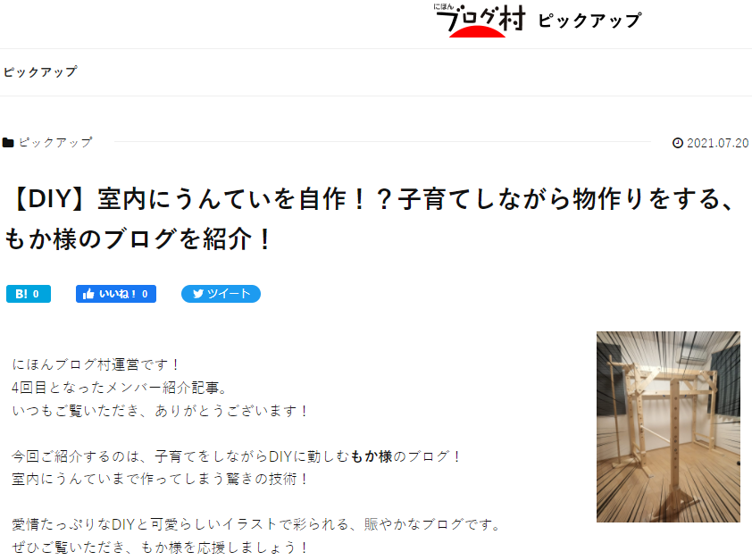The image size is (752, 560).
Task: Click the Facebook like count zero
Action: click(x=145, y=294)
